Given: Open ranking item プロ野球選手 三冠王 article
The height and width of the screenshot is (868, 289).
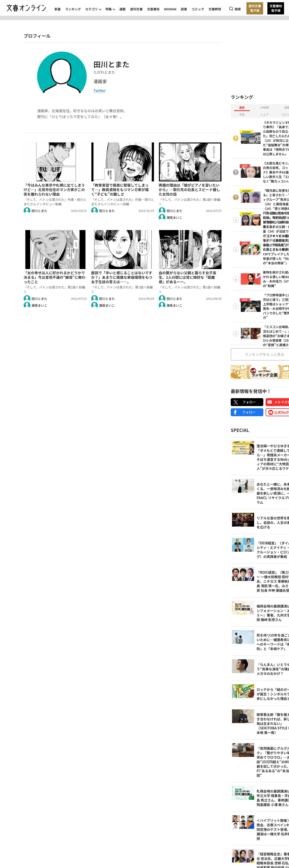Looking at the screenshot, I should coord(276,306).
